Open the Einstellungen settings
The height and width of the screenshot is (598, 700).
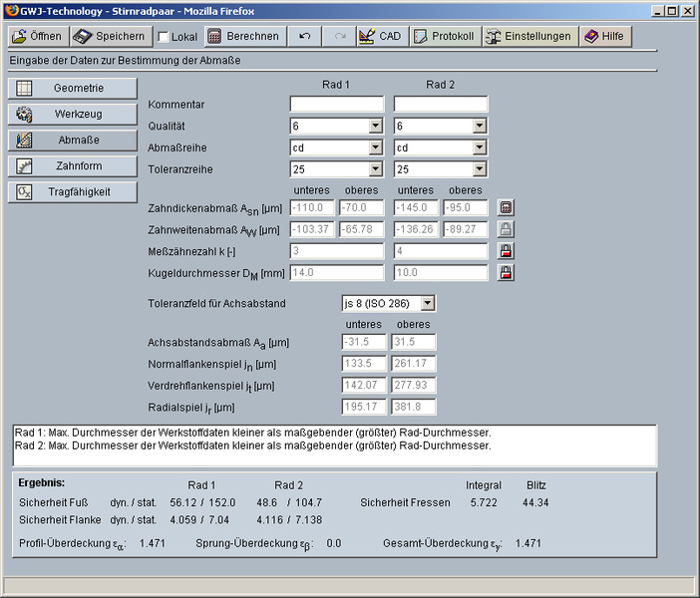click(x=528, y=37)
